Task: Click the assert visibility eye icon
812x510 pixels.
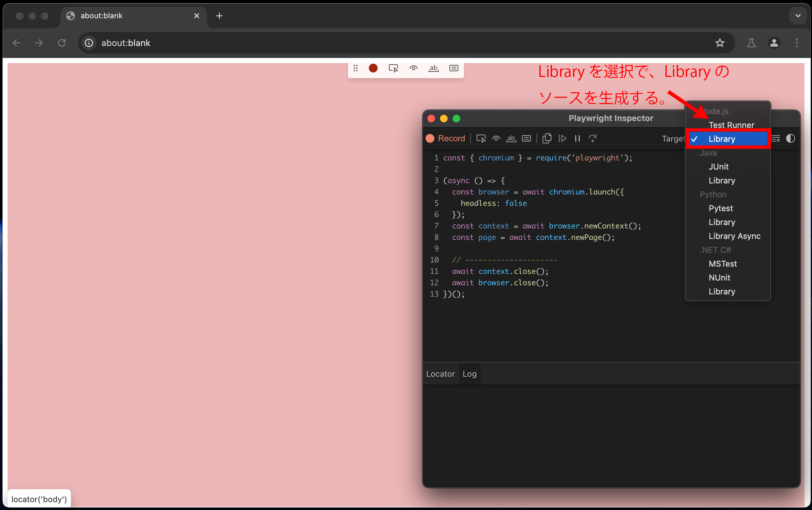Action: (x=496, y=138)
